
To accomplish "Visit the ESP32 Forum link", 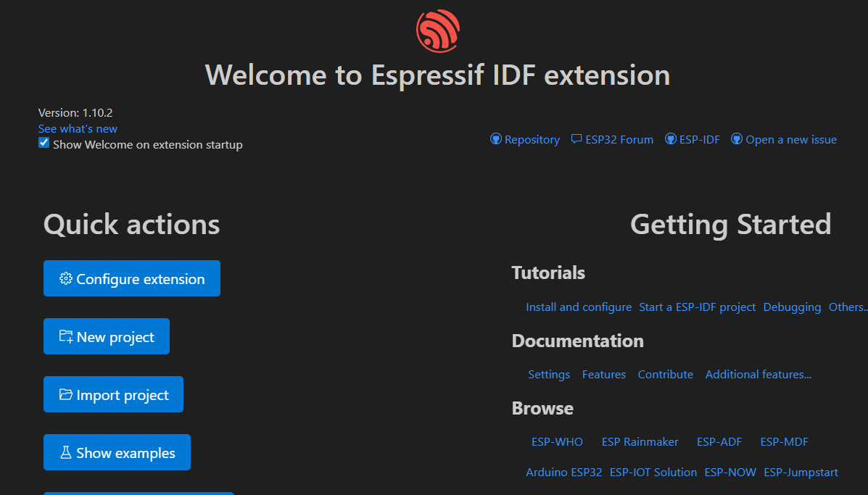I will pyautogui.click(x=619, y=139).
